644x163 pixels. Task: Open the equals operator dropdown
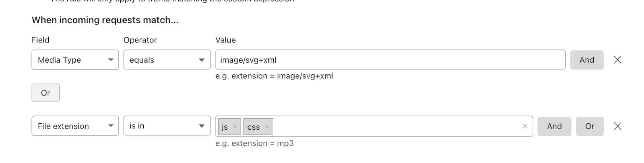pos(167,60)
